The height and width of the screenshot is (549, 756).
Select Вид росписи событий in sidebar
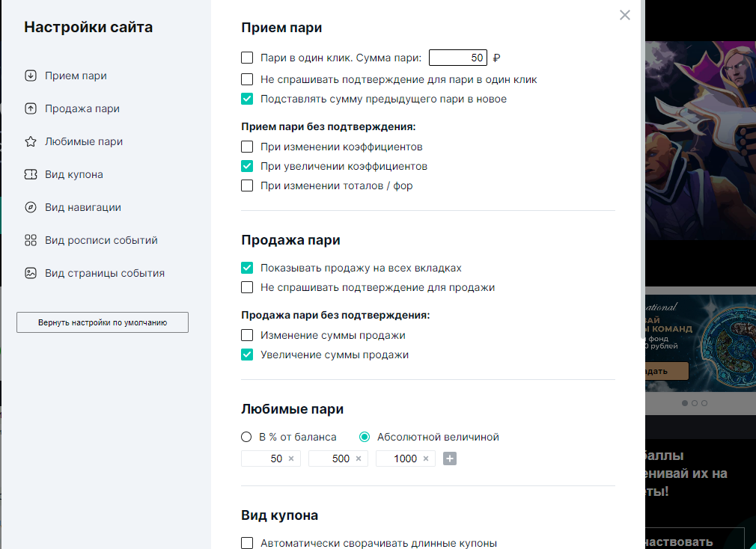pyautogui.click(x=101, y=240)
